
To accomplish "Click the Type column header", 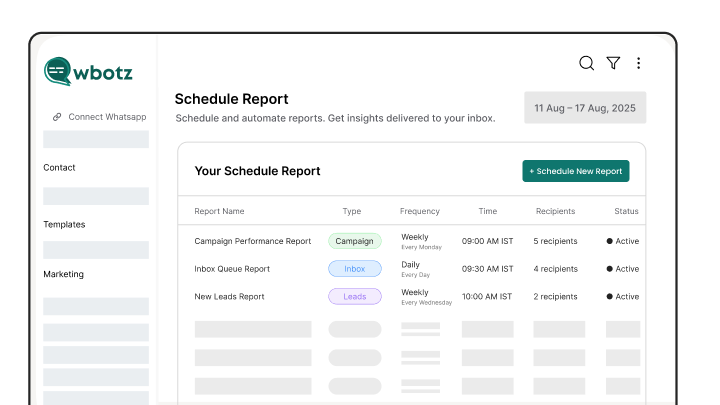I will 352,211.
